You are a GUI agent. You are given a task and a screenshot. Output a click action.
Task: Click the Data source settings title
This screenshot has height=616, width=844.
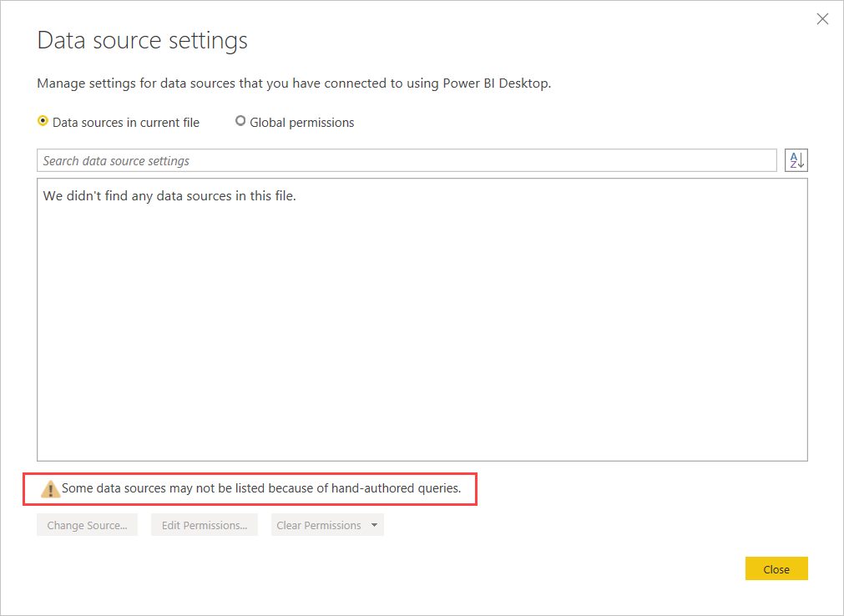(x=142, y=40)
